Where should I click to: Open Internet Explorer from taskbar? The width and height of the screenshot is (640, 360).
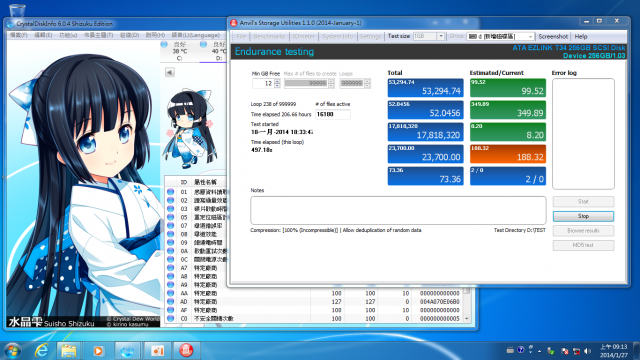pyautogui.click(x=42, y=350)
